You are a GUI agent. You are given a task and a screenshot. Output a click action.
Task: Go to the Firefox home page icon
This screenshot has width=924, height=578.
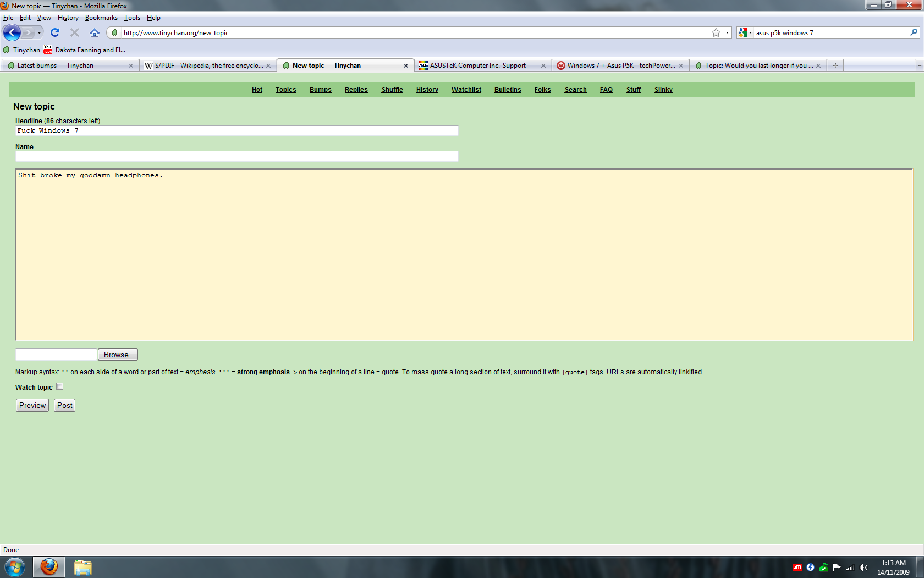pyautogui.click(x=95, y=32)
